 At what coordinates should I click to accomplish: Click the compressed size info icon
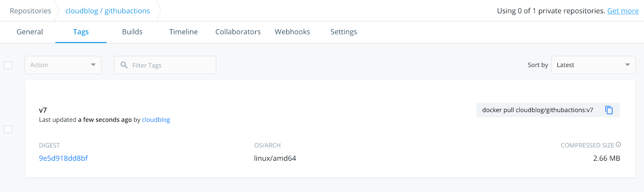[x=618, y=145]
